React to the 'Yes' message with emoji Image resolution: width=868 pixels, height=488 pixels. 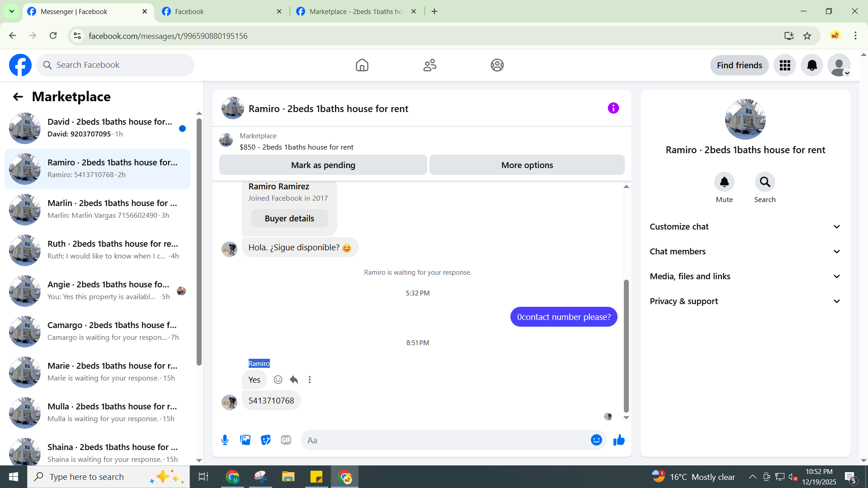pos(278,380)
